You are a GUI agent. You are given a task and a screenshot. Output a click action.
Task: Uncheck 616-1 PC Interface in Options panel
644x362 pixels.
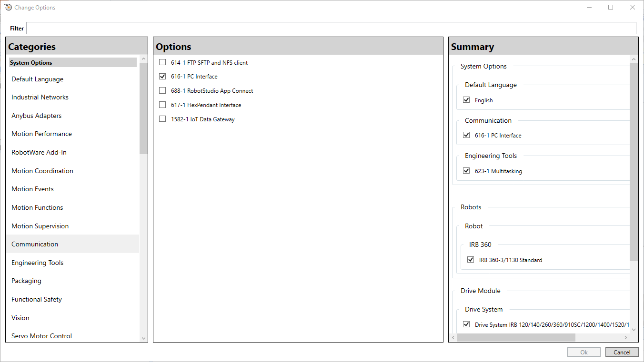162,76
